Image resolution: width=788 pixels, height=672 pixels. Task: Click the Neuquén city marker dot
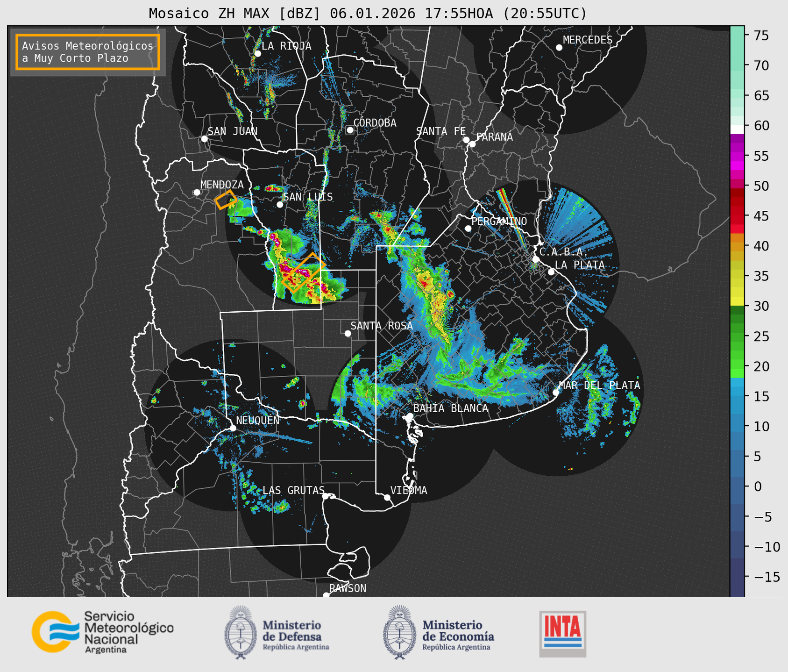point(233,428)
